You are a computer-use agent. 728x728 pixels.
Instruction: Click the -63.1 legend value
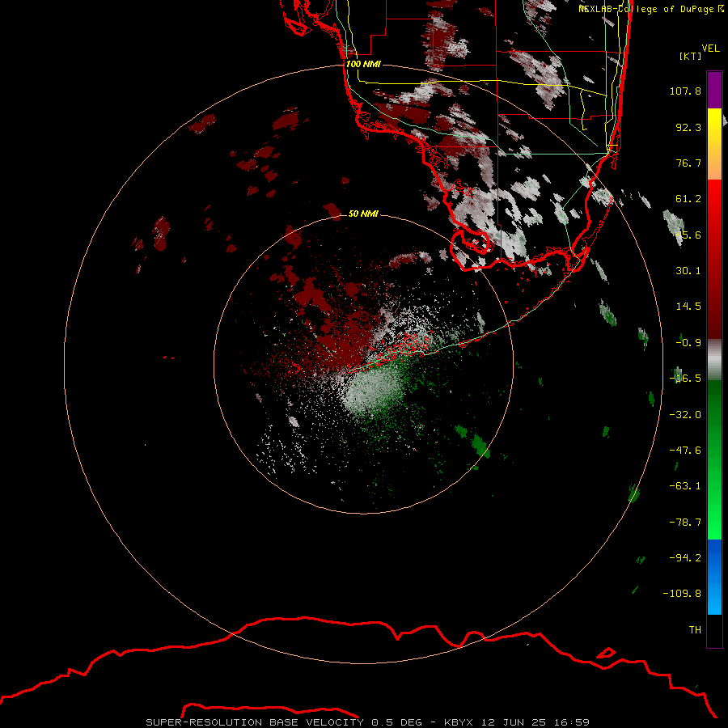coord(685,486)
